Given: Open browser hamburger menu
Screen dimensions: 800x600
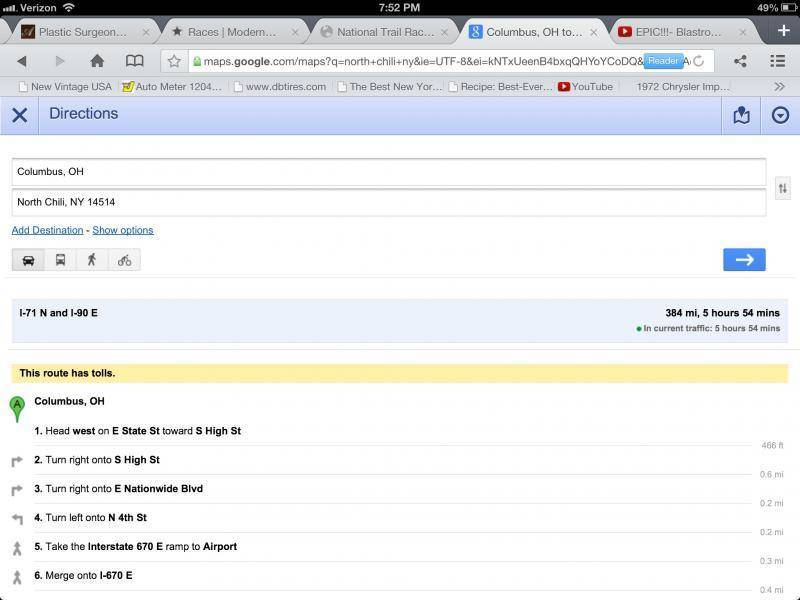Looking at the screenshot, I should 777,61.
